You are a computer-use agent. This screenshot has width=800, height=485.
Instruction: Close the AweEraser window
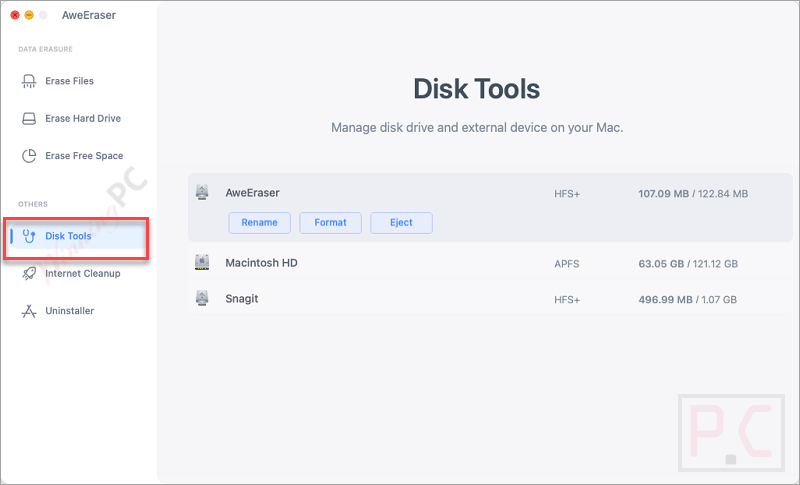pos(15,15)
